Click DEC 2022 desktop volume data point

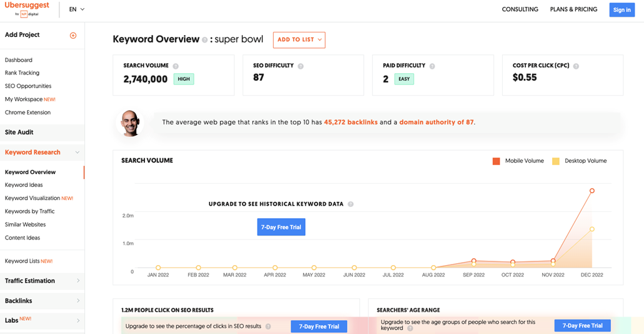592,230
